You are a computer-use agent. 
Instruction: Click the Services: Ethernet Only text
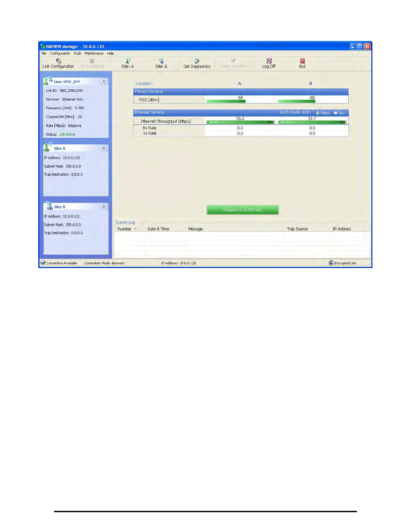pyautogui.click(x=64, y=99)
